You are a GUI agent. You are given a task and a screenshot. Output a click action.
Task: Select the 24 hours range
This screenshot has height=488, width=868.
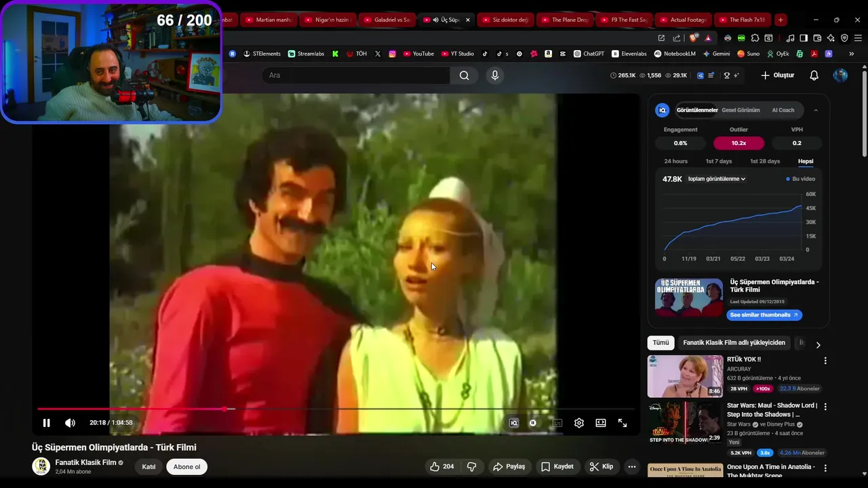[676, 161]
